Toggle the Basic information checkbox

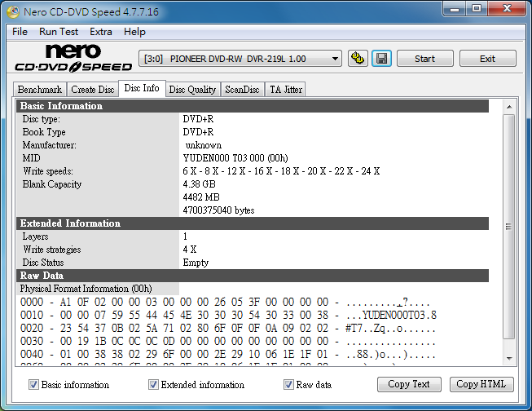point(33,385)
